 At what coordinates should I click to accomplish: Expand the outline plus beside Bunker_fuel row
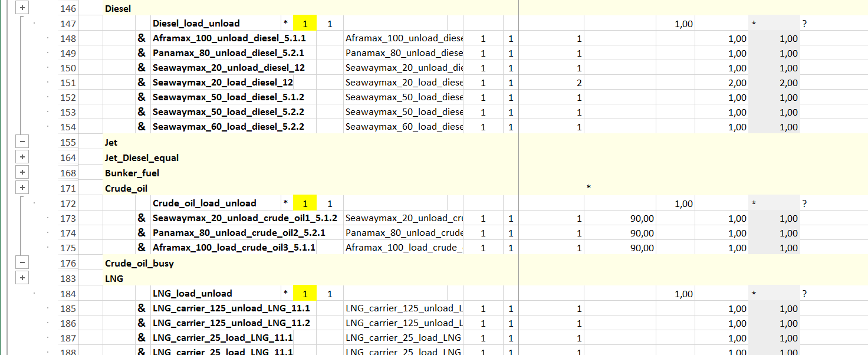pyautogui.click(x=22, y=173)
